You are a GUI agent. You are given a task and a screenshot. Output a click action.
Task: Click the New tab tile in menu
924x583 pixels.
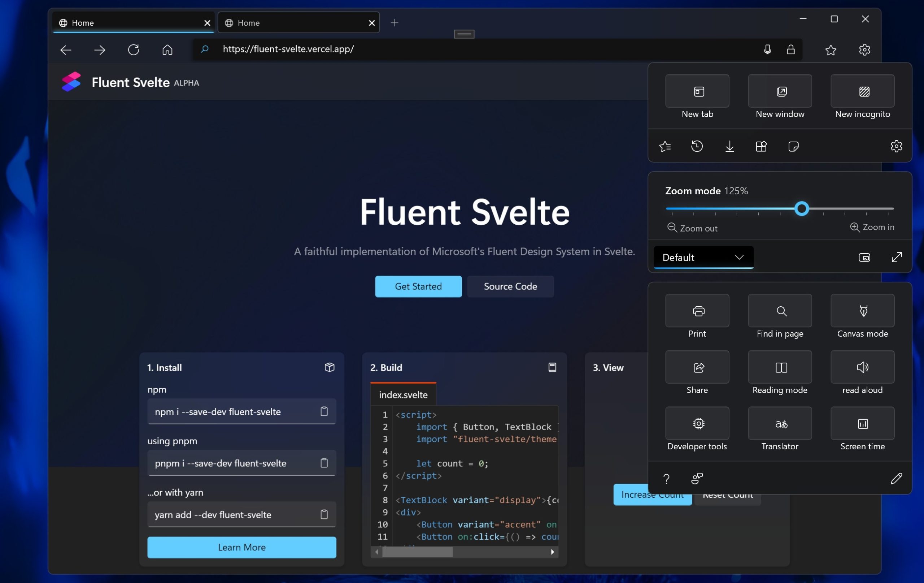pos(697,91)
